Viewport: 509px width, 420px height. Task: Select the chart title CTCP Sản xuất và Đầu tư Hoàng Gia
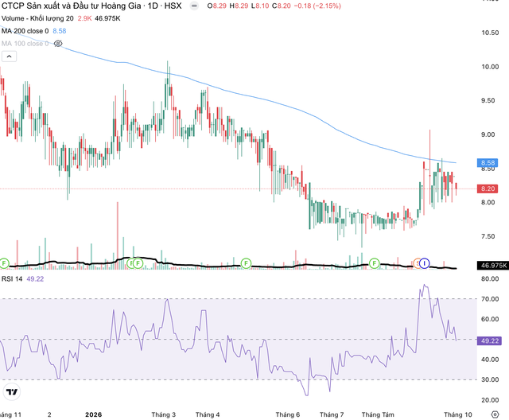point(72,6)
